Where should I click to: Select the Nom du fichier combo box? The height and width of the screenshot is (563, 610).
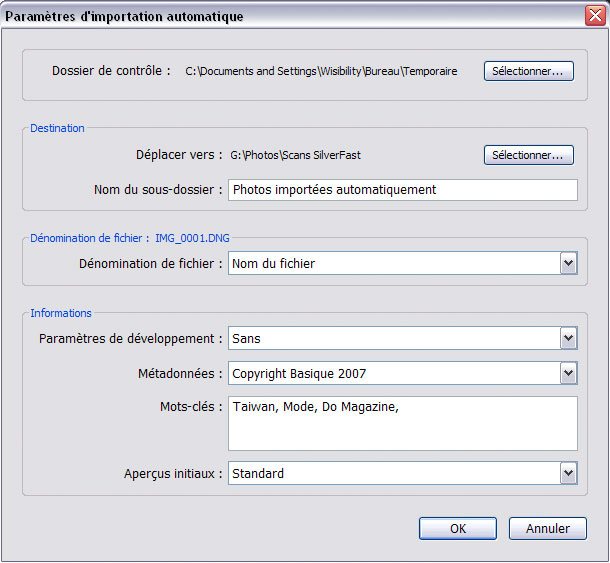coord(403,263)
